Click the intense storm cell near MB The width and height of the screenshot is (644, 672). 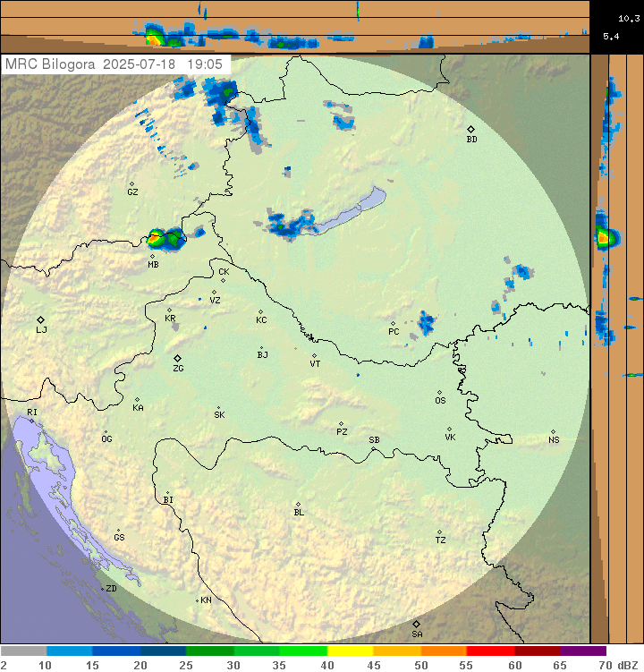[157, 238]
